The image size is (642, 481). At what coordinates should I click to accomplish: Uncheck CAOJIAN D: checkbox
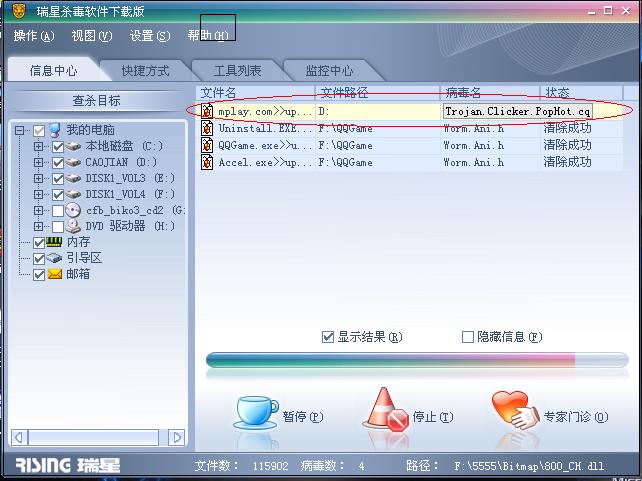coord(58,163)
